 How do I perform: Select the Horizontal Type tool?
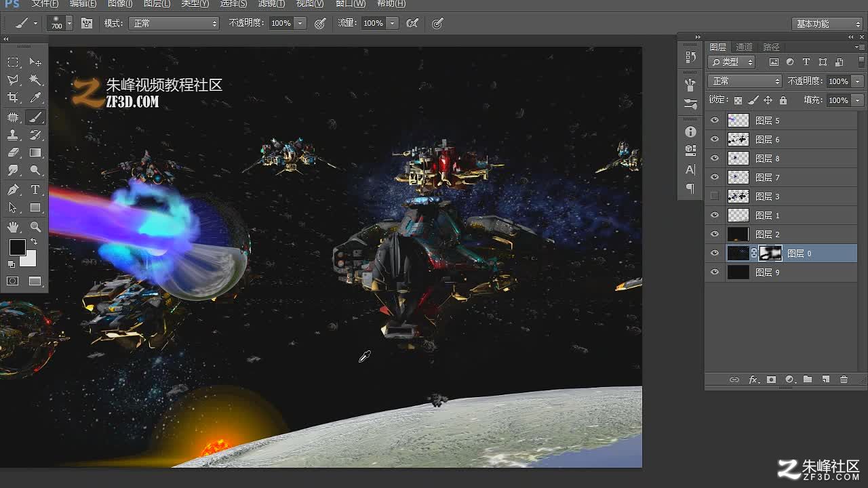(35, 190)
